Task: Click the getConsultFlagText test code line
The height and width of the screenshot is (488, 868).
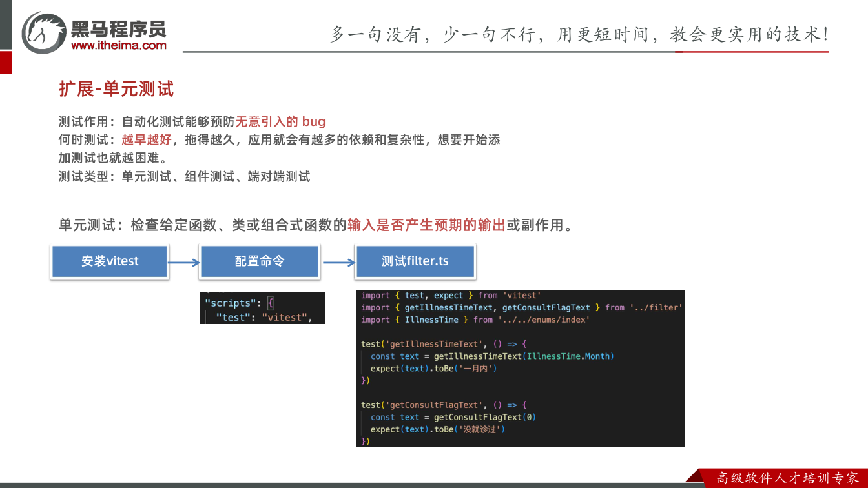Action: [444, 405]
